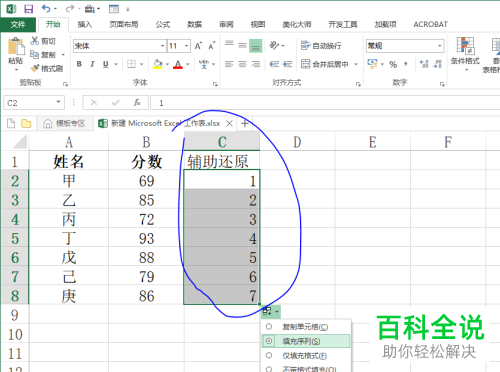Click the accounting number format icon

pyautogui.click(x=372, y=64)
